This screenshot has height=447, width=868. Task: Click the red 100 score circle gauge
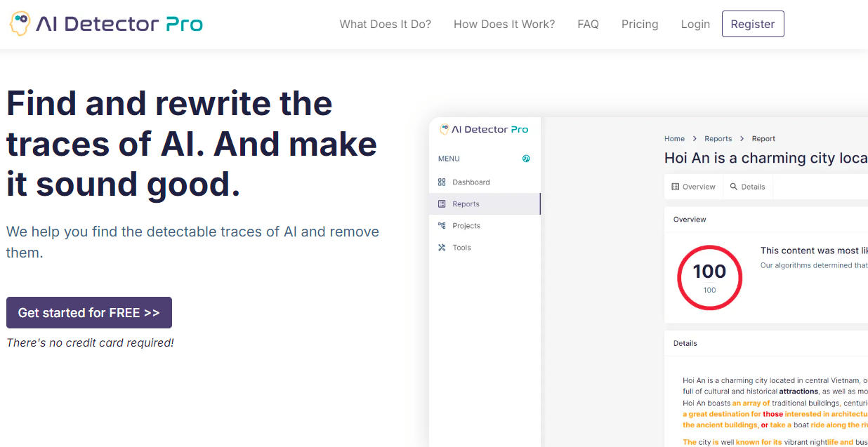click(709, 277)
